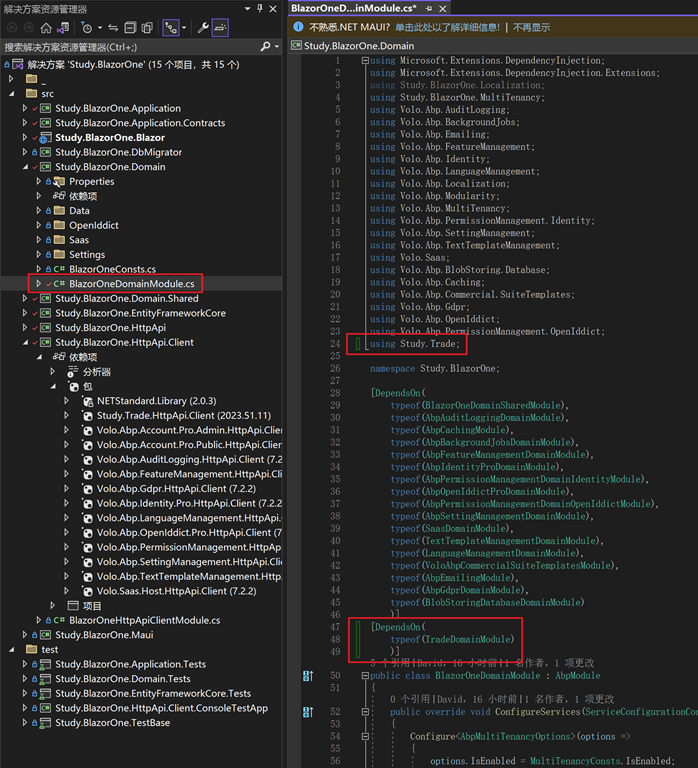This screenshot has height=768, width=698.
Task: Click the 项目 node icon under dependencies
Action: [73, 606]
